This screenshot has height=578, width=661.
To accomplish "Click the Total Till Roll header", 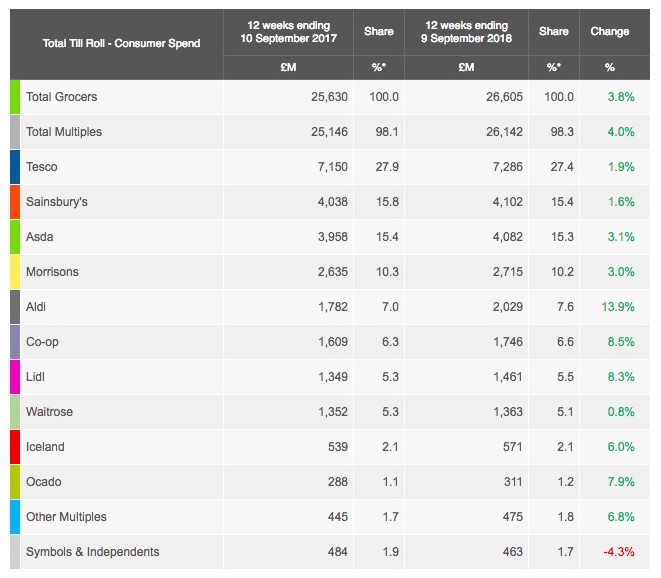I will (x=121, y=43).
